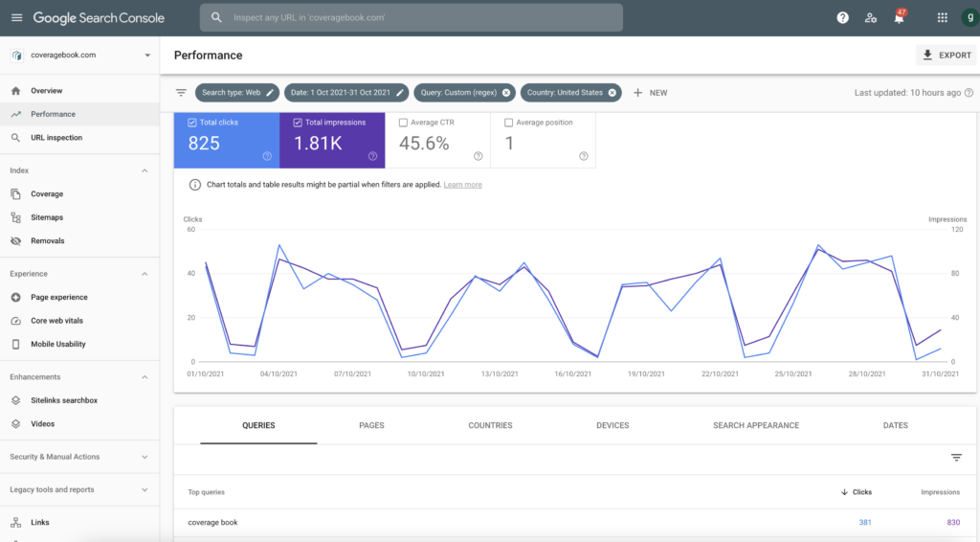Image resolution: width=980 pixels, height=542 pixels.
Task: Uncheck the Total clicks checkbox
Action: coord(191,123)
